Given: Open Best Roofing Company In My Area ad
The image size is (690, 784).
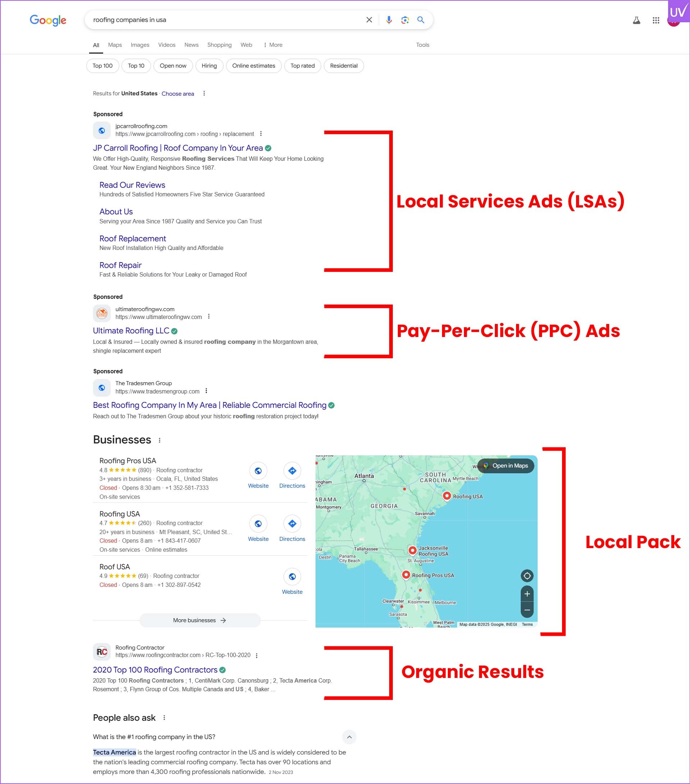Looking at the screenshot, I should [x=210, y=405].
